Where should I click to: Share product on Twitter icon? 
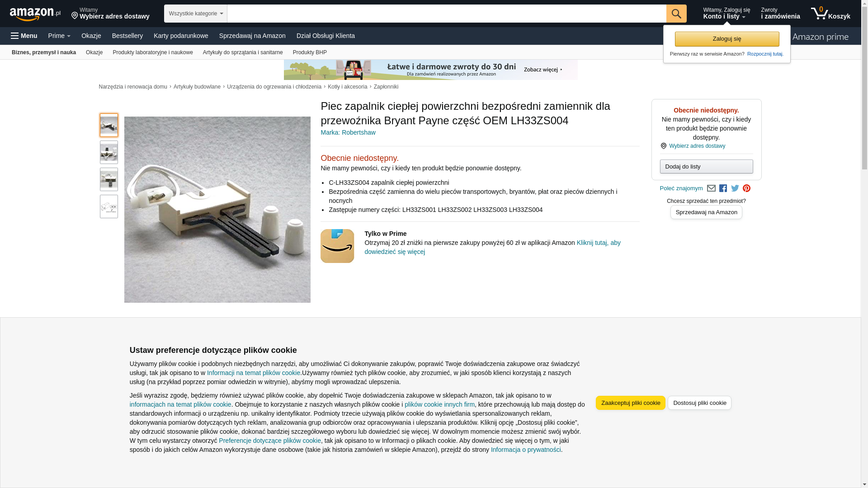coord(735,188)
